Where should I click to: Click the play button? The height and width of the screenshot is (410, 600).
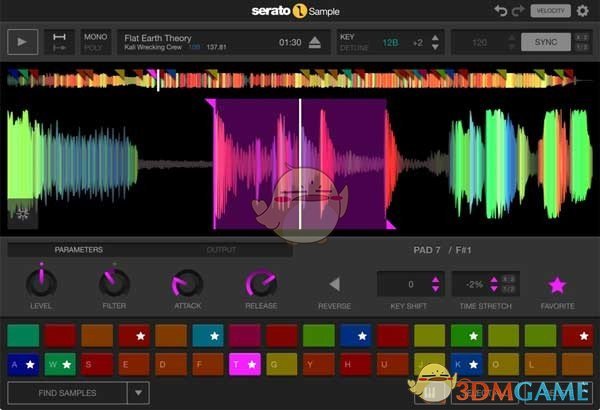point(23,42)
